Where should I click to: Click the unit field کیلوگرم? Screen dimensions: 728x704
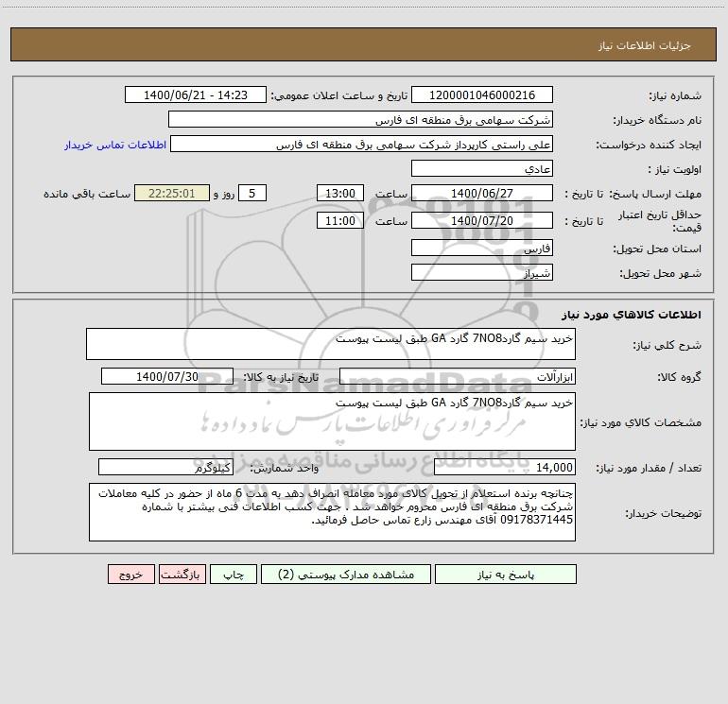[165, 468]
